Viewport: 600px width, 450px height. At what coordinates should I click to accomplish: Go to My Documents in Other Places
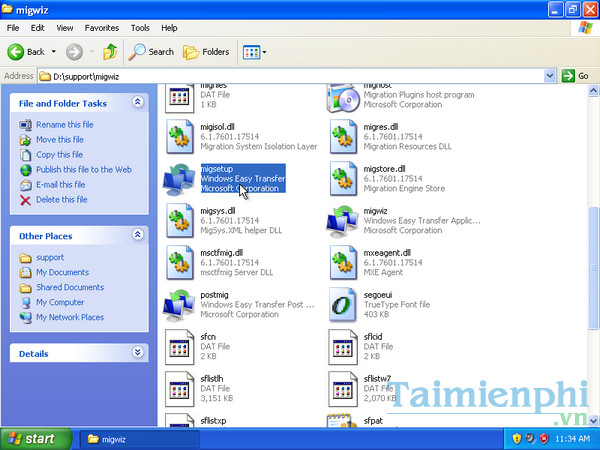pos(62,272)
